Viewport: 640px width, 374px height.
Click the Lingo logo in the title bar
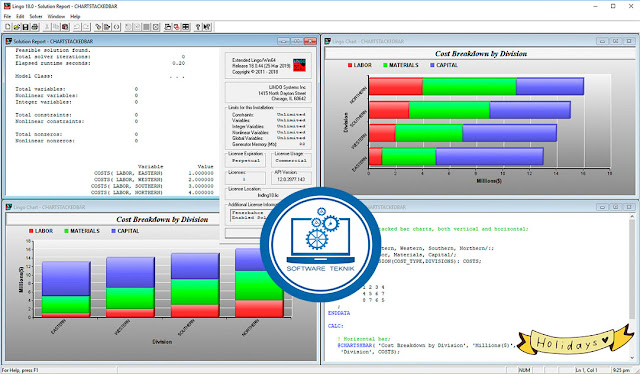click(x=7, y=6)
